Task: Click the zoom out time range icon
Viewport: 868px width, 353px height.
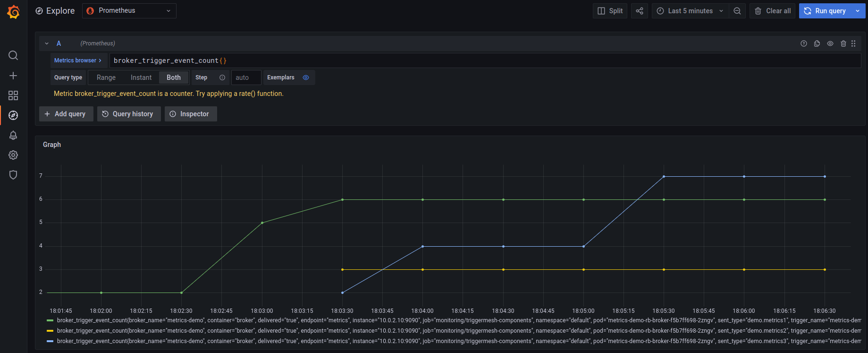Action: [737, 11]
